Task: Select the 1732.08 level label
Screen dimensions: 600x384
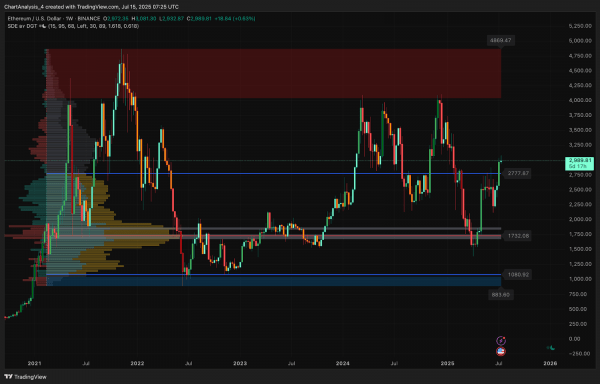Action: [x=518, y=236]
